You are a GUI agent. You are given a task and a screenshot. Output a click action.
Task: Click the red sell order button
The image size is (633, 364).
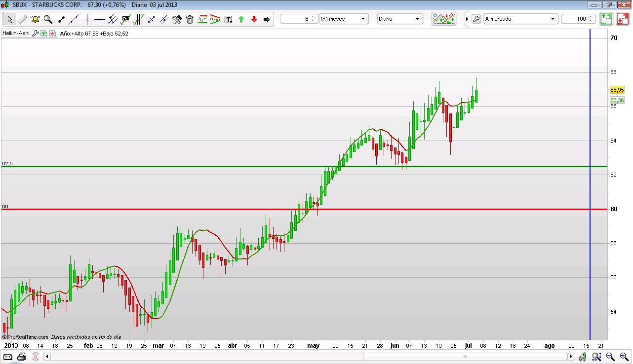(622, 19)
